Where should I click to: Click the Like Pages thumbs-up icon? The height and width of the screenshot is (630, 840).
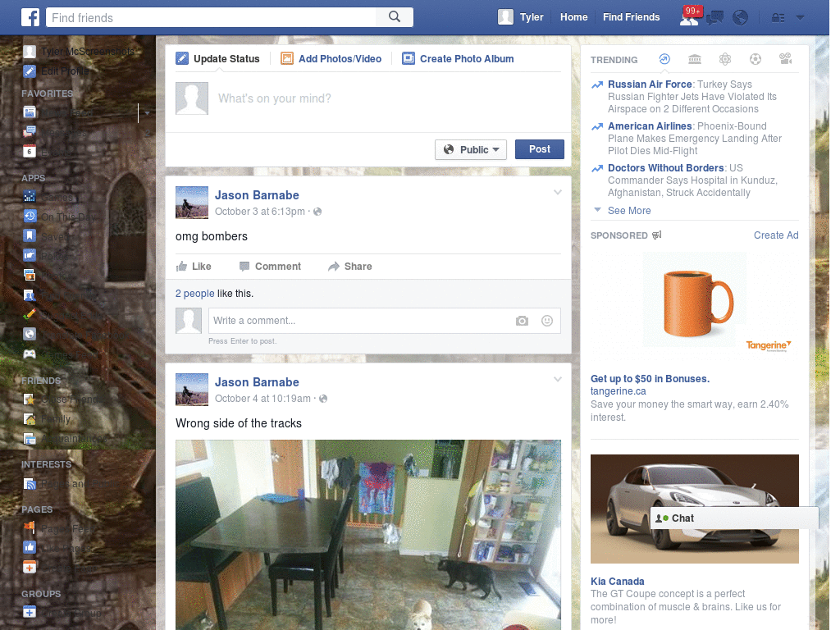[30, 547]
